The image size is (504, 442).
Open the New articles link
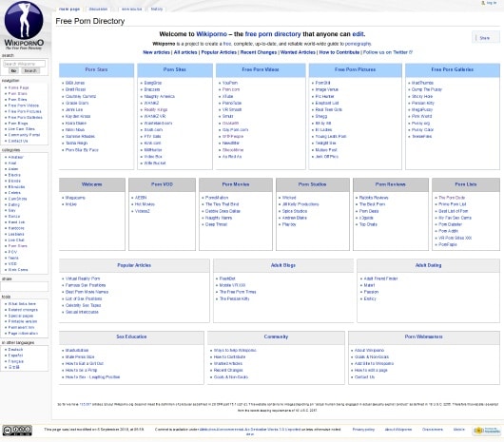156,52
